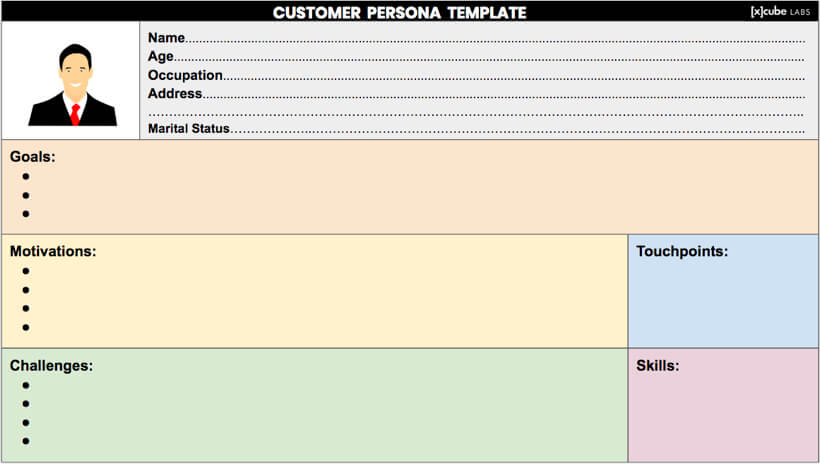Click the last bullet under Motivations
Viewport: 820px width, 464px height.
[x=26, y=328]
